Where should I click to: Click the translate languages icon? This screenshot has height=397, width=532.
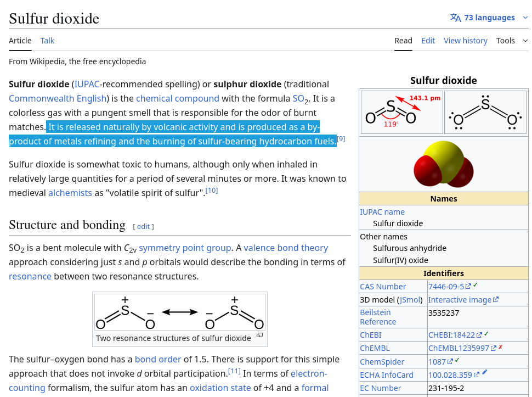(455, 18)
